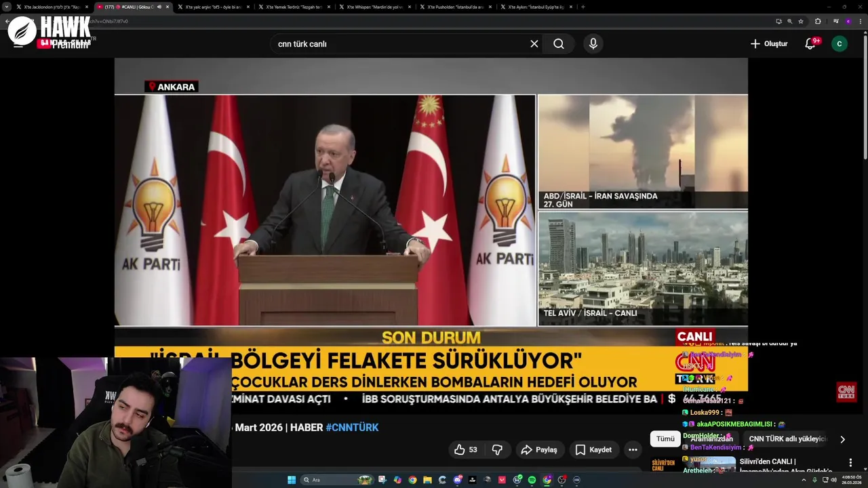Show hidden system tray icons
Image resolution: width=868 pixels, height=488 pixels.
[x=804, y=480]
